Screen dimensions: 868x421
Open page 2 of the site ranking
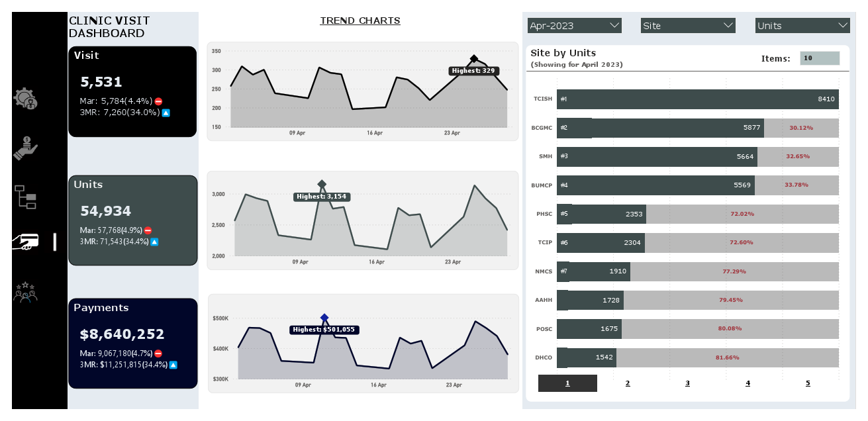pyautogui.click(x=628, y=383)
